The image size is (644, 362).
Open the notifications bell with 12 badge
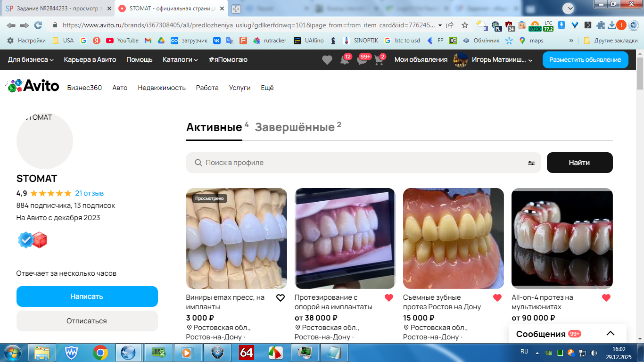(346, 60)
